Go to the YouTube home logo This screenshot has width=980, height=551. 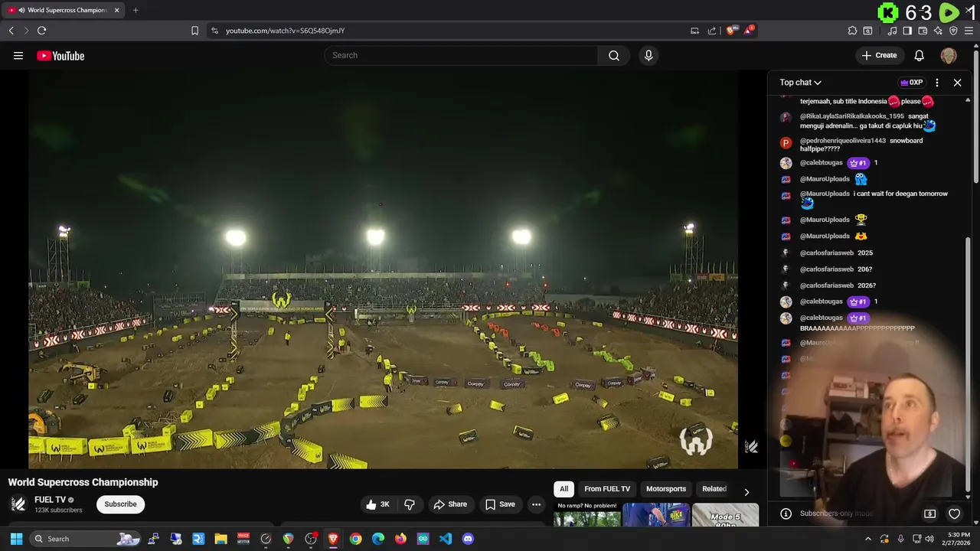[60, 55]
